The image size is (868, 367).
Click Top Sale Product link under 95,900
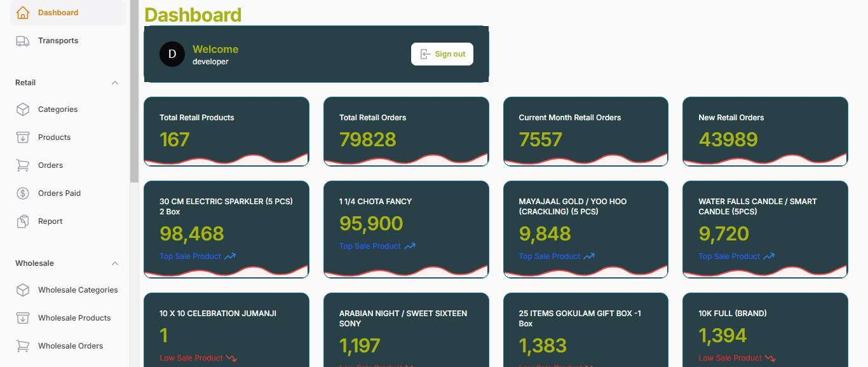370,246
